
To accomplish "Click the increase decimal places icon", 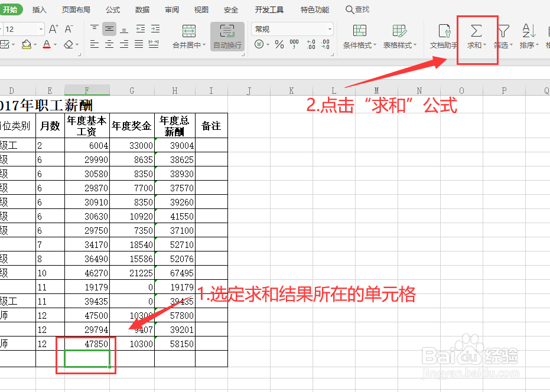I will click(312, 45).
